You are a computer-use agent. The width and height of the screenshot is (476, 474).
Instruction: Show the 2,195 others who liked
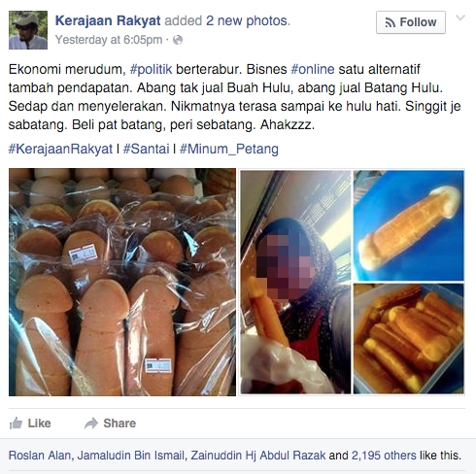pos(384,456)
